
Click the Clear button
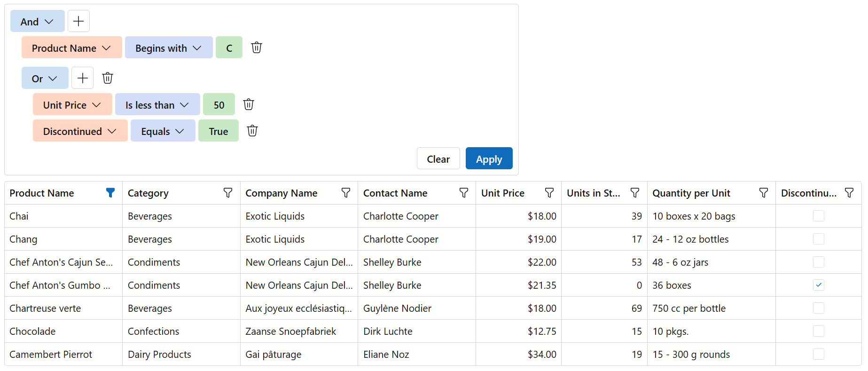tap(438, 158)
